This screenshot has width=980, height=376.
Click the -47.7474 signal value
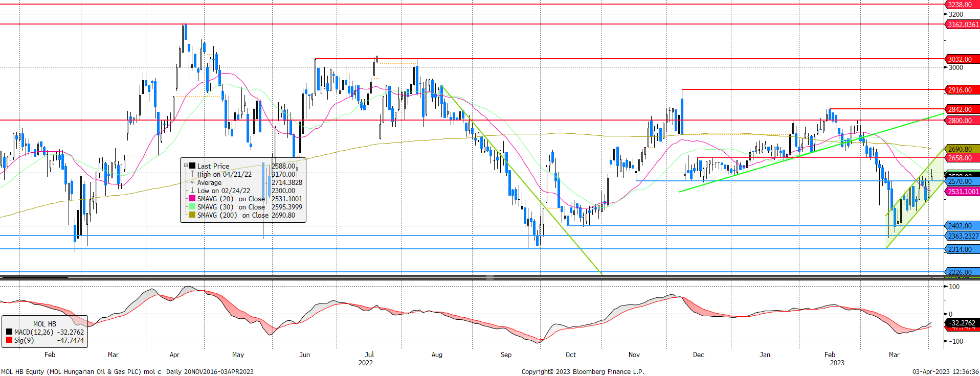click(x=71, y=340)
